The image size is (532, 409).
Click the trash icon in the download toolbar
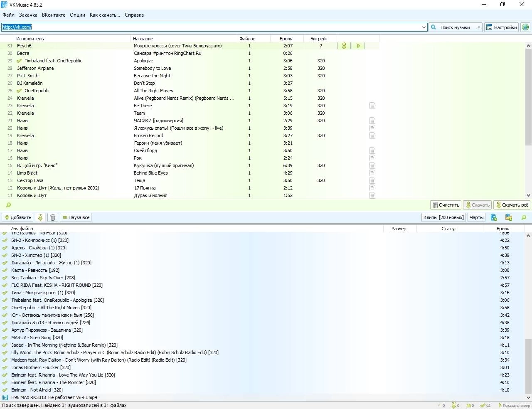(x=52, y=217)
